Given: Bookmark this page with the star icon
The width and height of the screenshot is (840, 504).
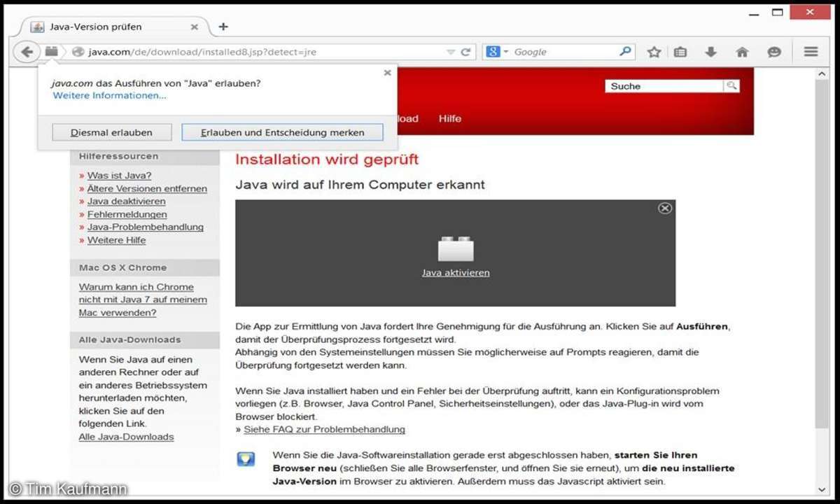Looking at the screenshot, I should coord(654,52).
